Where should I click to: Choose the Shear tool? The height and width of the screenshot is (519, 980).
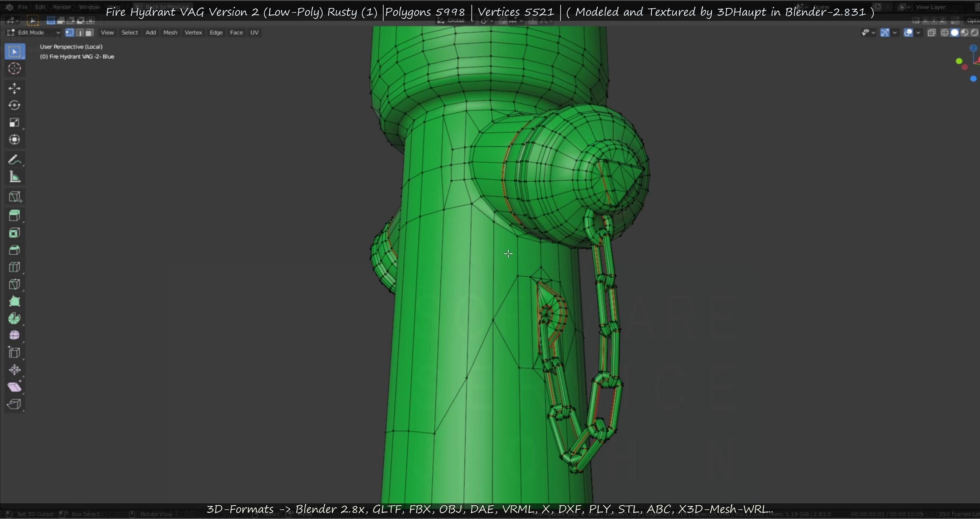pos(15,387)
